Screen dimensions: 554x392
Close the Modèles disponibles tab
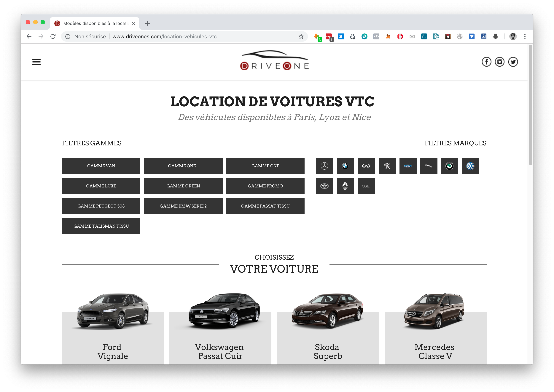coord(133,23)
